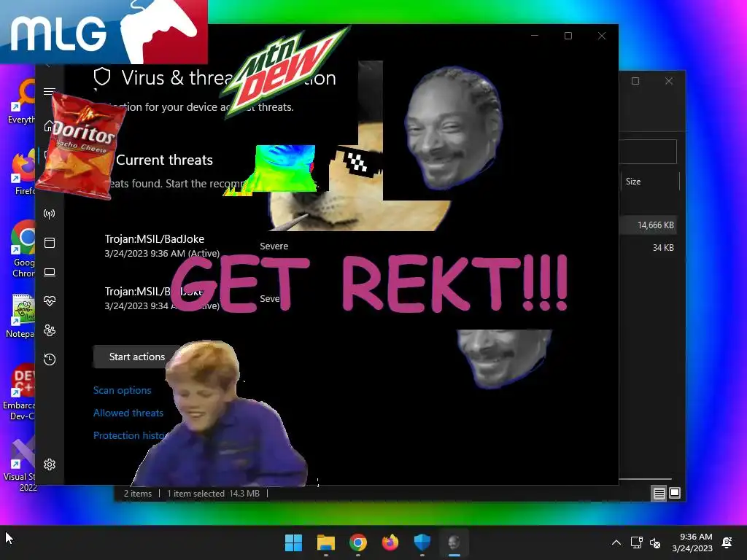Viewport: 747px width, 560px height.
Task: Open the Allowed threats link
Action: 128,413
